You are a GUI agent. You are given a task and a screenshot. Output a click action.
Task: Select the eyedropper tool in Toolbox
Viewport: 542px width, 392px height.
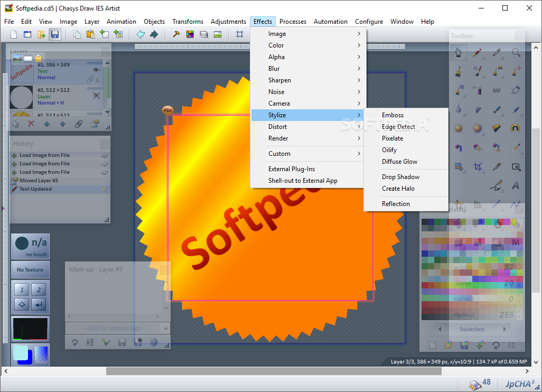tap(497, 52)
